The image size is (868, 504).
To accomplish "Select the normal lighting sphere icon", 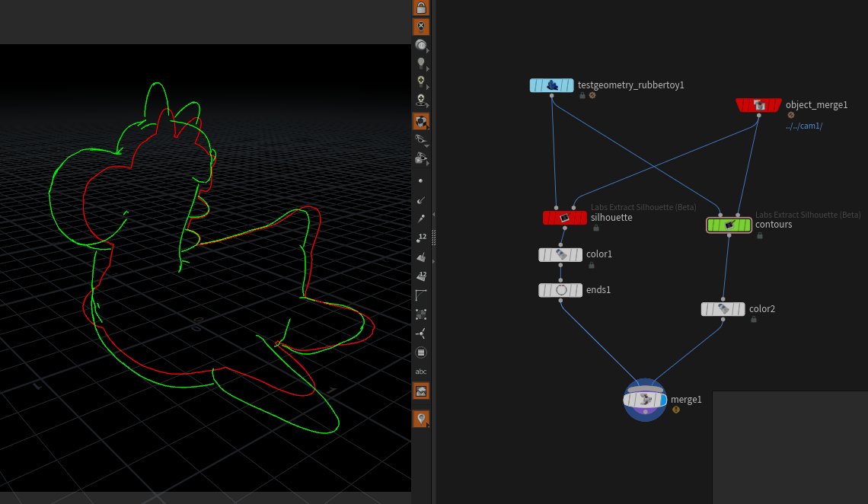I will coord(421,45).
